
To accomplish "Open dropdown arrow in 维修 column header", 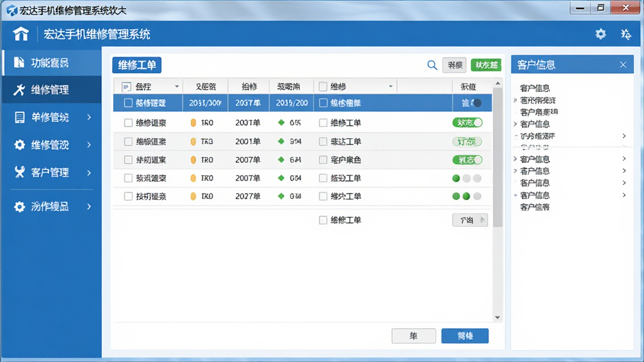I will [x=391, y=87].
